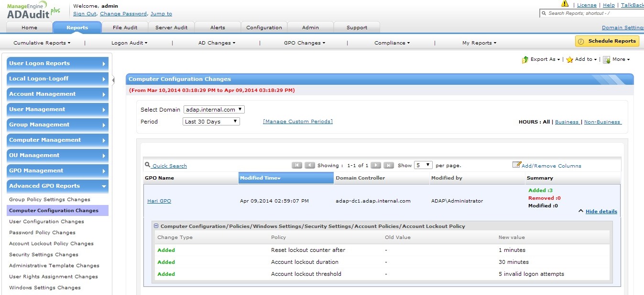Screen dimensions: 644x295
Task: Switch to the File Audit tab
Action: pyautogui.click(x=125, y=27)
